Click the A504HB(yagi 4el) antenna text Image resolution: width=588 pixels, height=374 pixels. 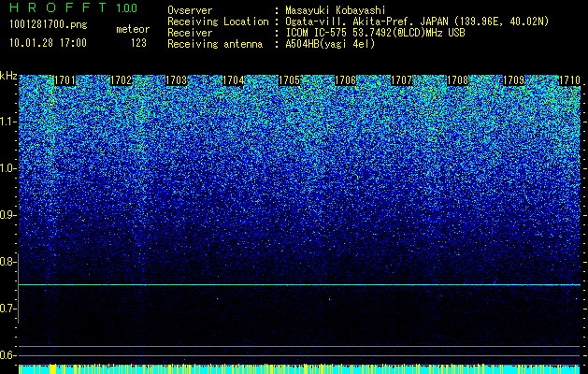(330, 44)
